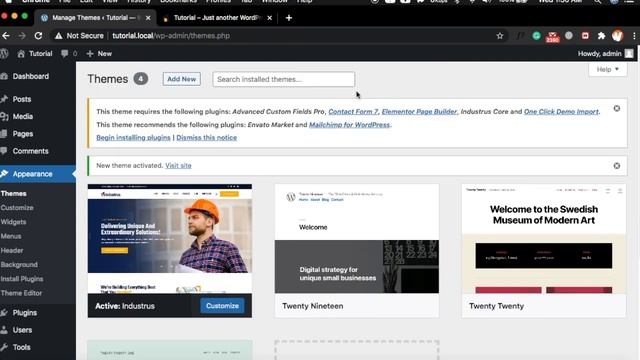Click the Twenty Nineteen theme name
The image size is (640, 360).
[313, 306]
